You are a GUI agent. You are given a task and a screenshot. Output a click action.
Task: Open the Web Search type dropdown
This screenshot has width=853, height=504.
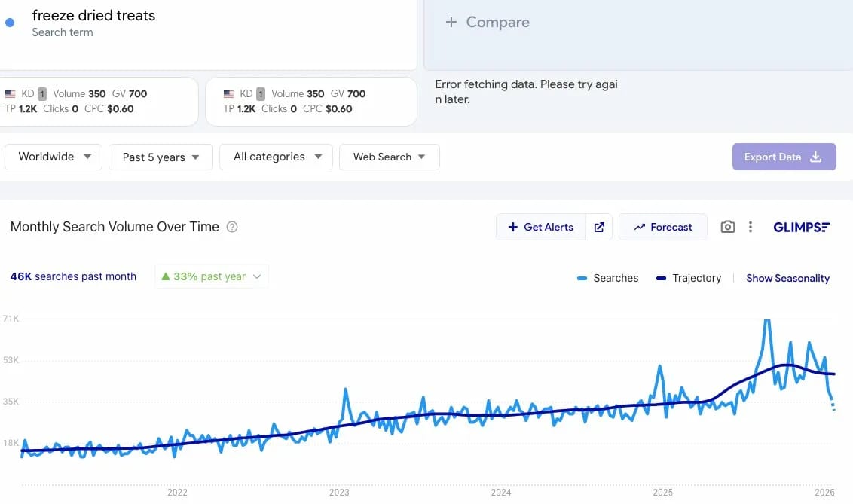click(x=389, y=157)
